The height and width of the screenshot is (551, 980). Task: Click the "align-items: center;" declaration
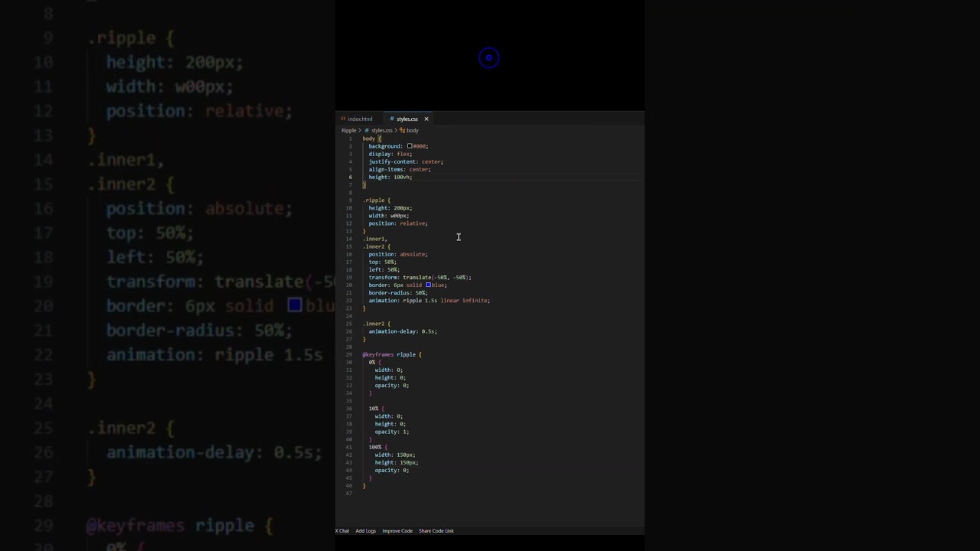tap(400, 169)
